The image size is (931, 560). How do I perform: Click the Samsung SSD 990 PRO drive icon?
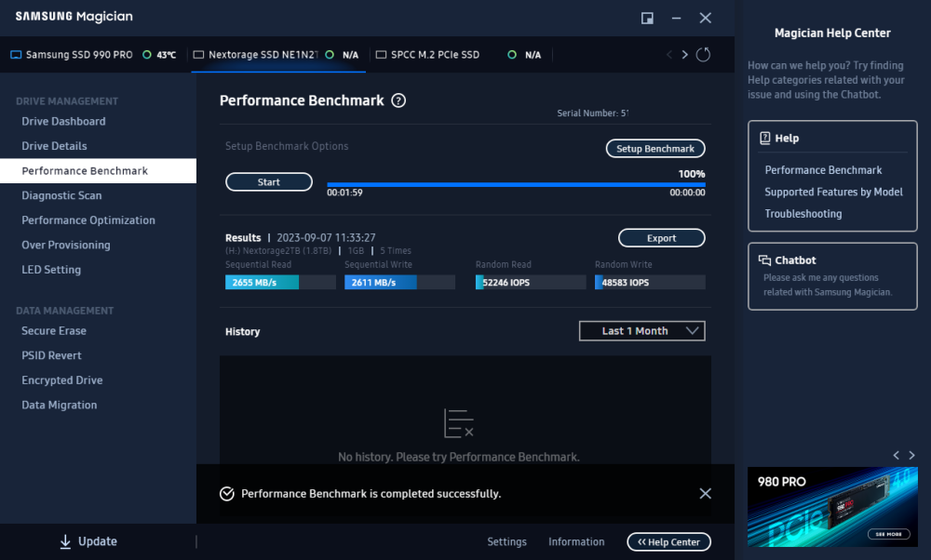16,55
